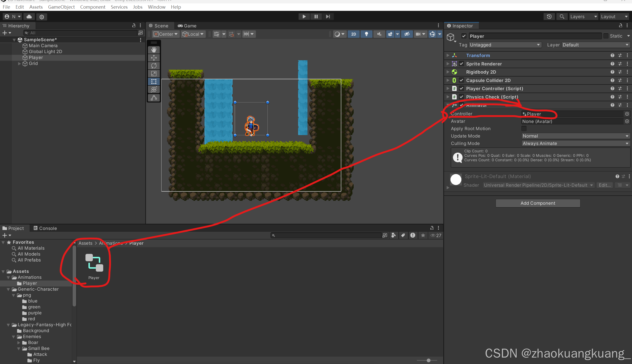This screenshot has height=364, width=632.
Task: Toggle scene lighting bulb icon
Action: [x=366, y=34]
